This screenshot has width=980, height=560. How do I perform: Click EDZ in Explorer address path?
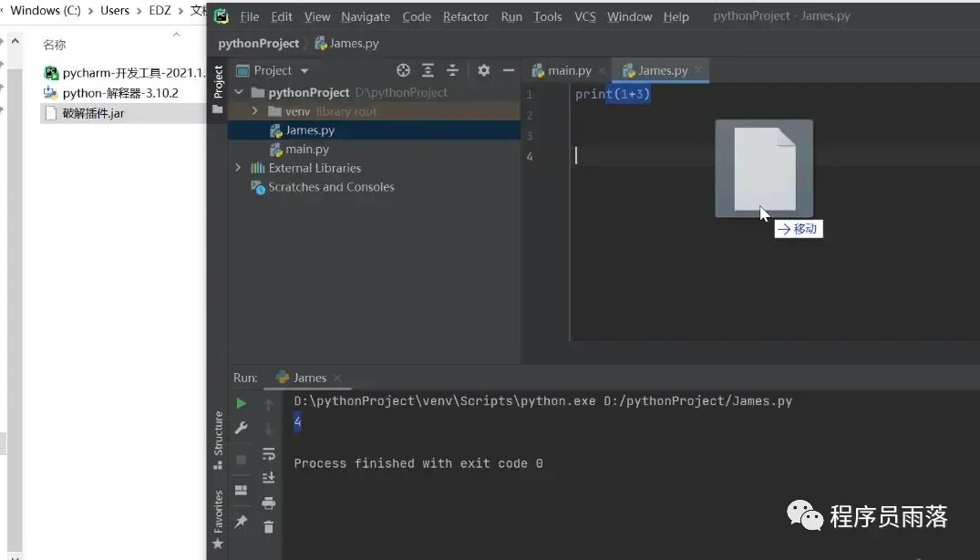point(160,11)
